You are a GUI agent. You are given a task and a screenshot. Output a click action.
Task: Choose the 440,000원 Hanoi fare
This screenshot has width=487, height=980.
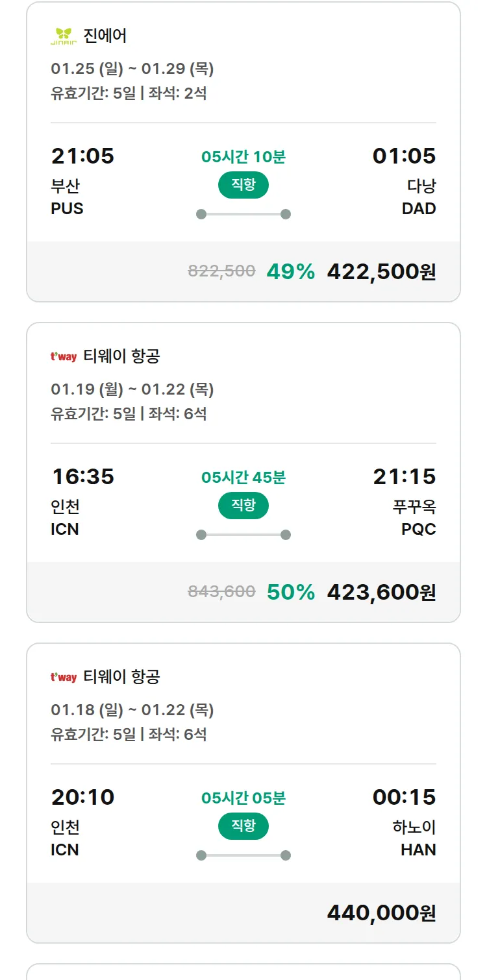[381, 913]
